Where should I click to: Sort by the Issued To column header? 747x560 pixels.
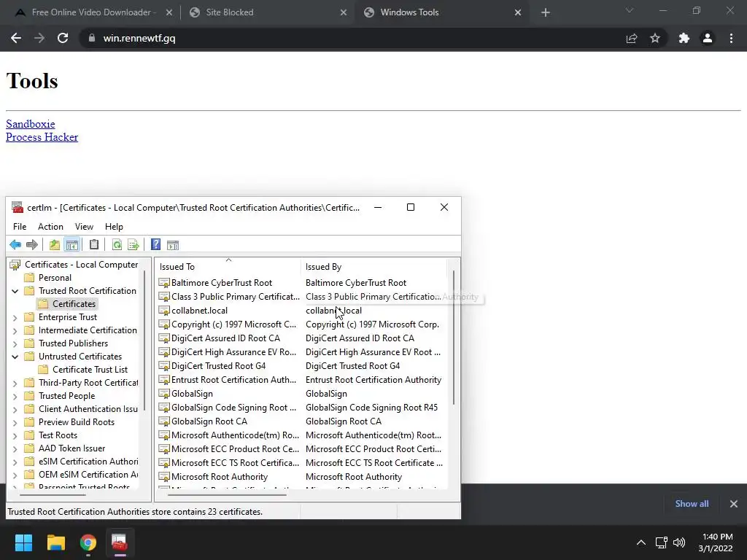tap(228, 267)
